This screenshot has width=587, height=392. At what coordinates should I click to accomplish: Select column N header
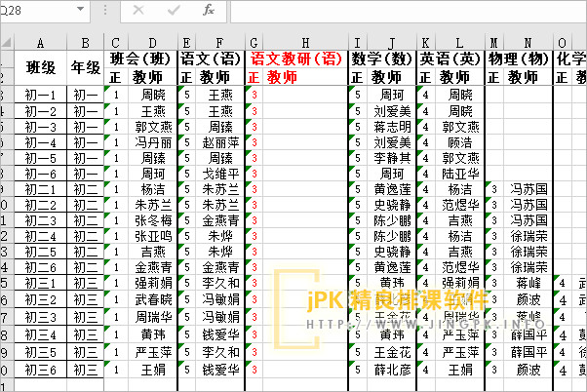pyautogui.click(x=528, y=43)
